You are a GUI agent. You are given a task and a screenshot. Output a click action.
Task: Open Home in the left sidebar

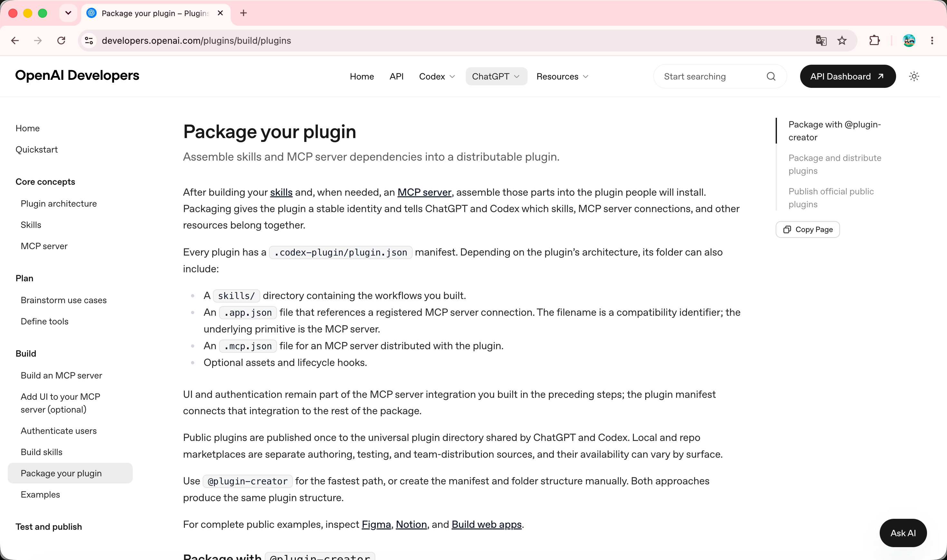[x=28, y=128]
